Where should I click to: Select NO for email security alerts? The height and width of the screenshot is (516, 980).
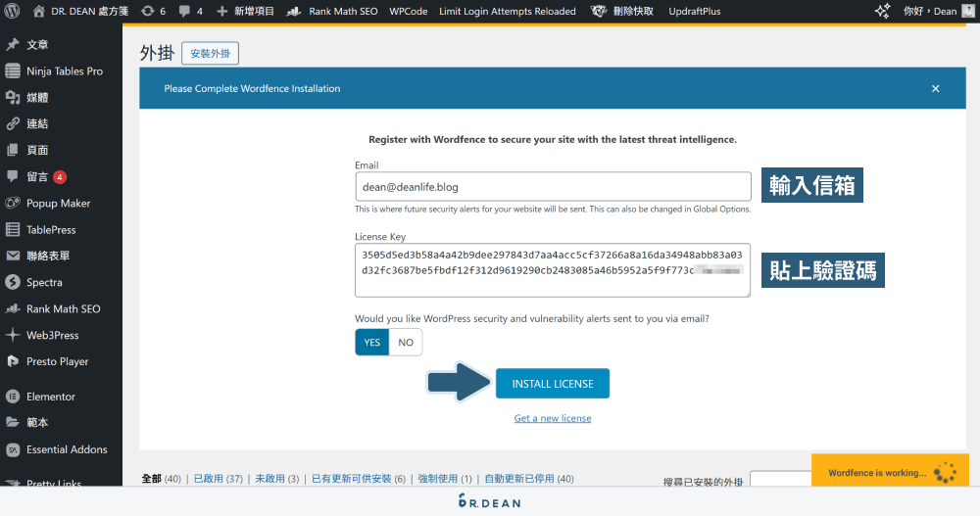point(406,343)
